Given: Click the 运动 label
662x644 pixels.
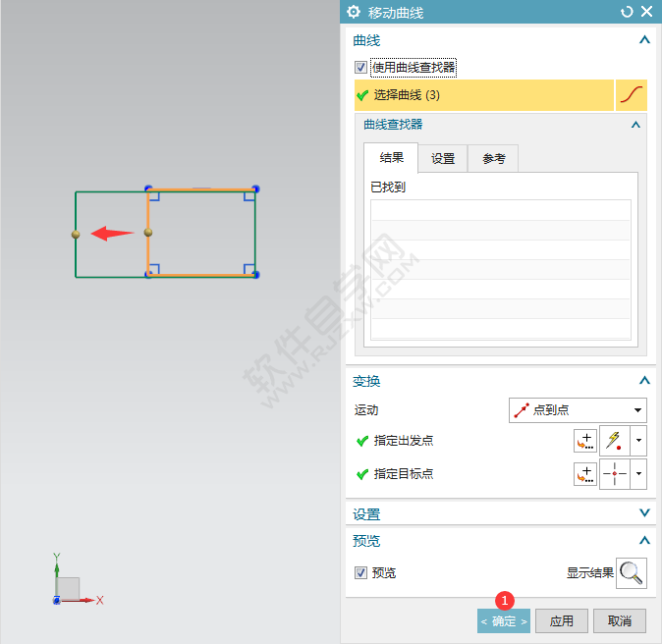Looking at the screenshot, I should coord(366,409).
